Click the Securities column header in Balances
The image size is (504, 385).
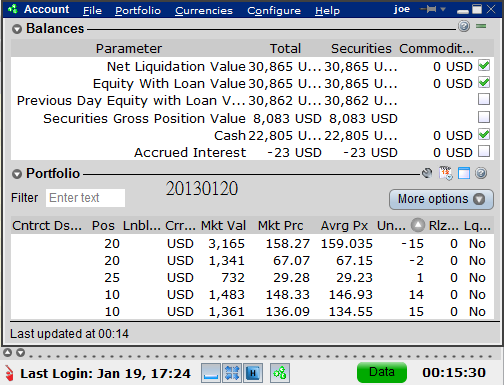tap(361, 49)
